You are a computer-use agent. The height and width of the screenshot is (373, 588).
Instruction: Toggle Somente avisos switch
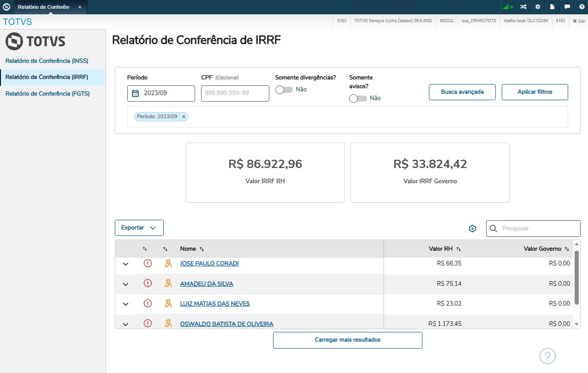[x=358, y=98]
